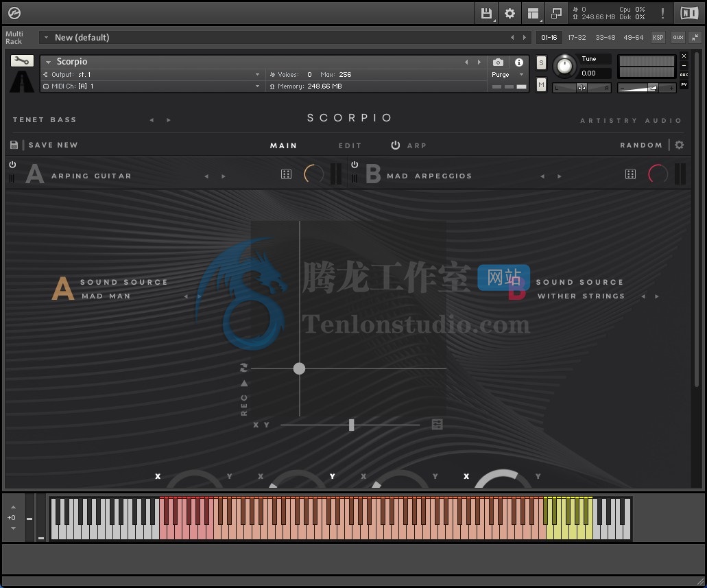Click SAVE NEW button
The height and width of the screenshot is (588, 707).
pos(53,145)
